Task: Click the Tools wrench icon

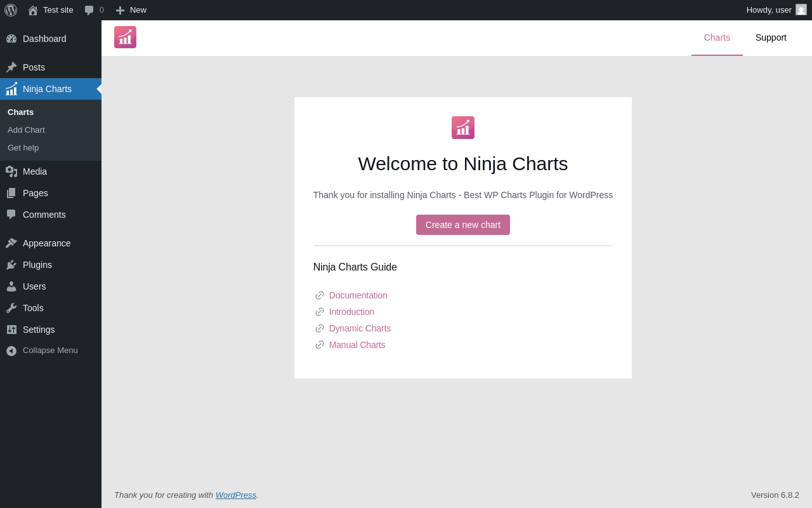Action: coord(11,308)
